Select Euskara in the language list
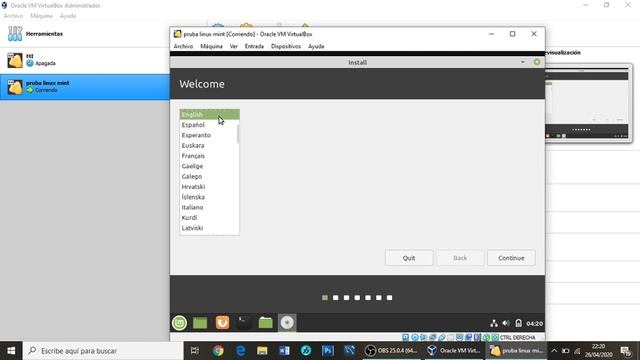The width and height of the screenshot is (640, 360). click(x=208, y=145)
